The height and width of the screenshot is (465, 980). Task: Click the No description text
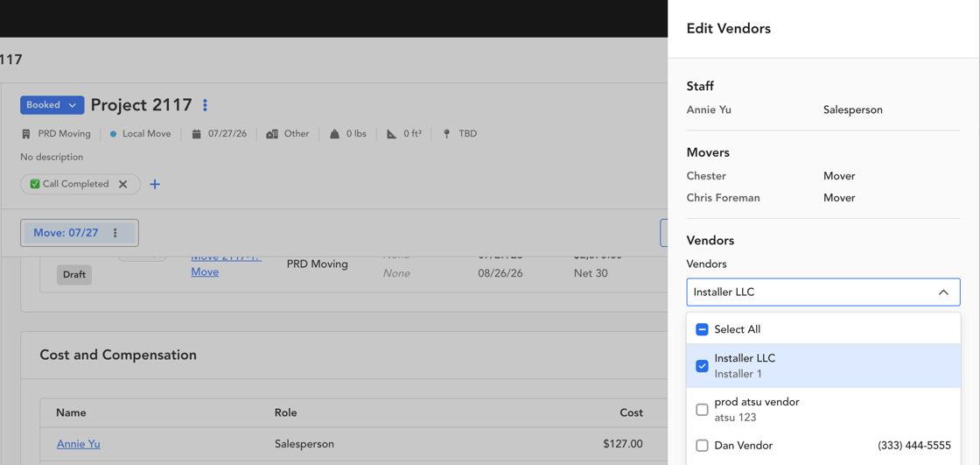(x=52, y=157)
